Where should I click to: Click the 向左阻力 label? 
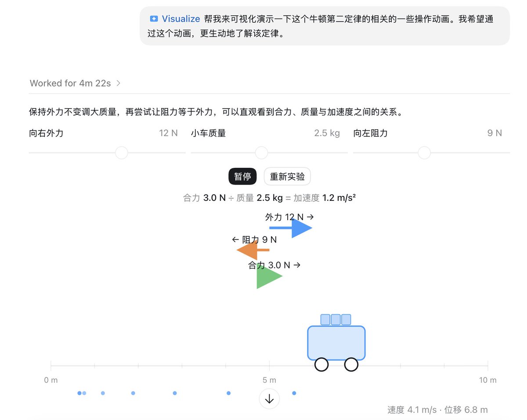371,133
